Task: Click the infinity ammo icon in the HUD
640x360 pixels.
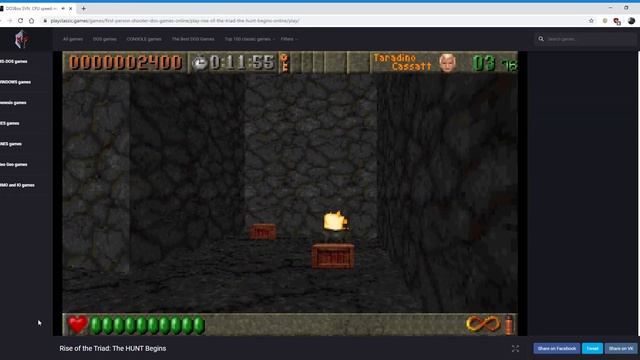Action: point(483,324)
